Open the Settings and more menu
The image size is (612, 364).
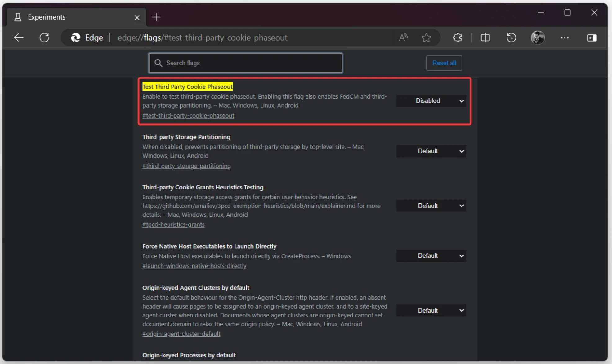click(x=565, y=38)
